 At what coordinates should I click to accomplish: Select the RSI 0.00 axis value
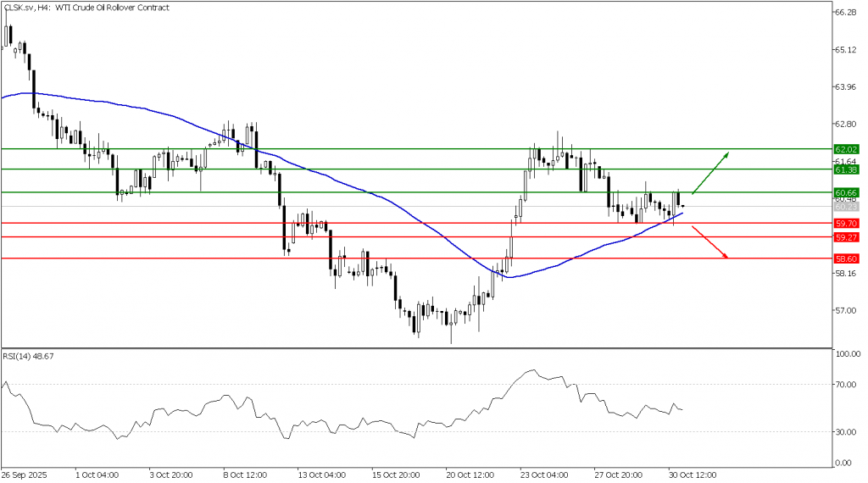[x=843, y=463]
